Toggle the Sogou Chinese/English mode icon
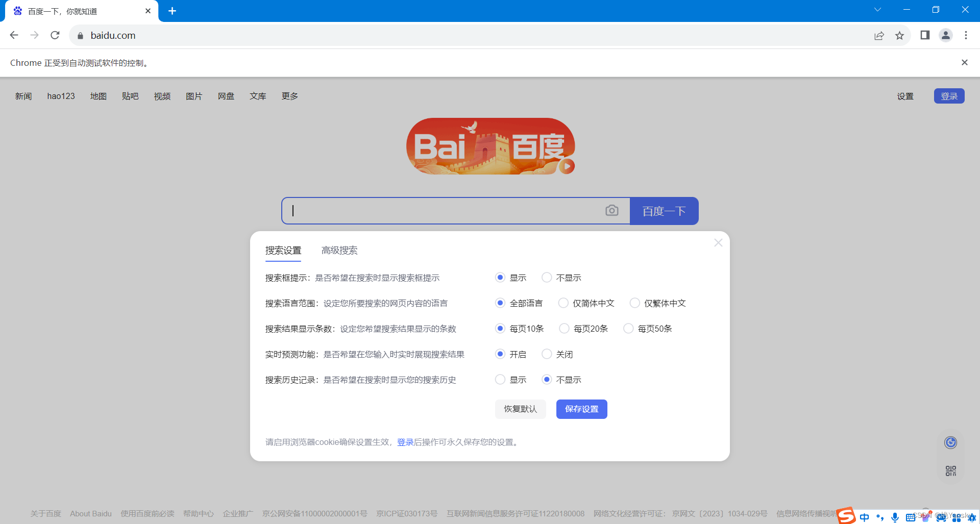 pyautogui.click(x=864, y=517)
